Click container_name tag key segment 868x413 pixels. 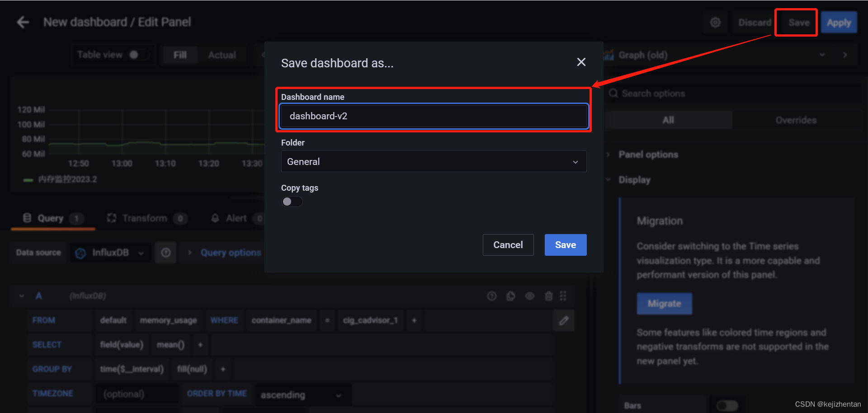coord(281,320)
